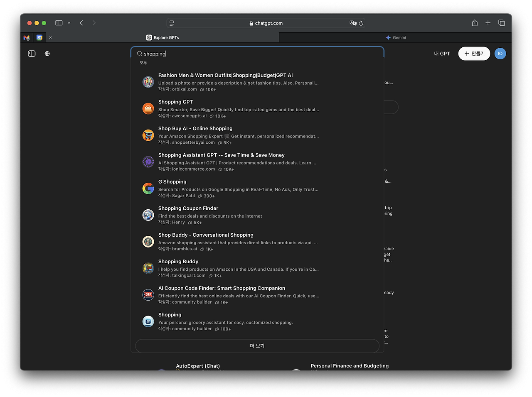Click the globe icon beside the sidebar toggle
This screenshot has width=532, height=397.
[47, 54]
